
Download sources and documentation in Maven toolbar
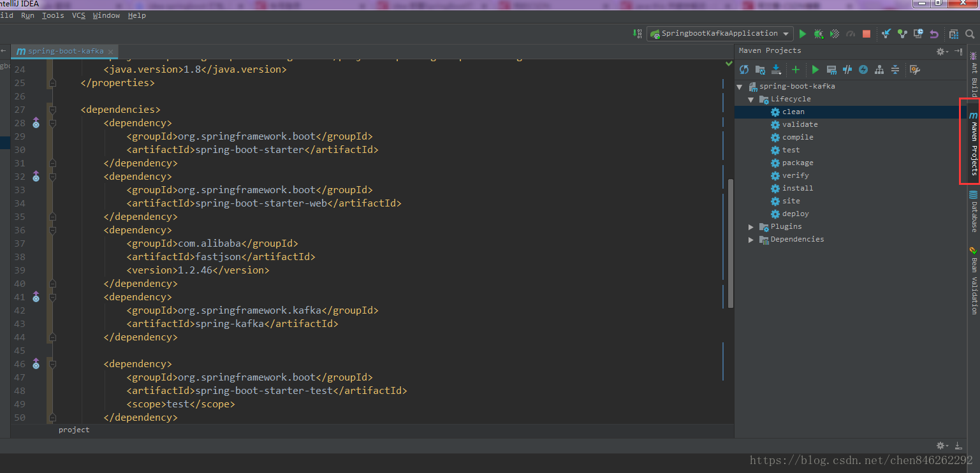(776, 69)
